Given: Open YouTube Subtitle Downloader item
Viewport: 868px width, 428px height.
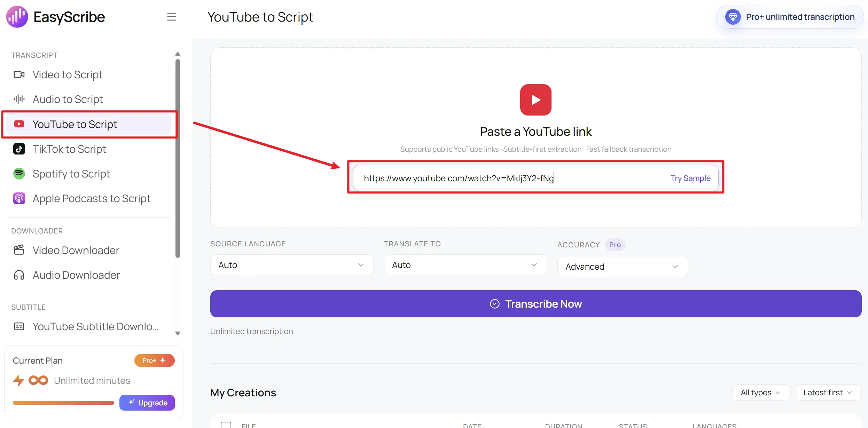Looking at the screenshot, I should click(89, 326).
